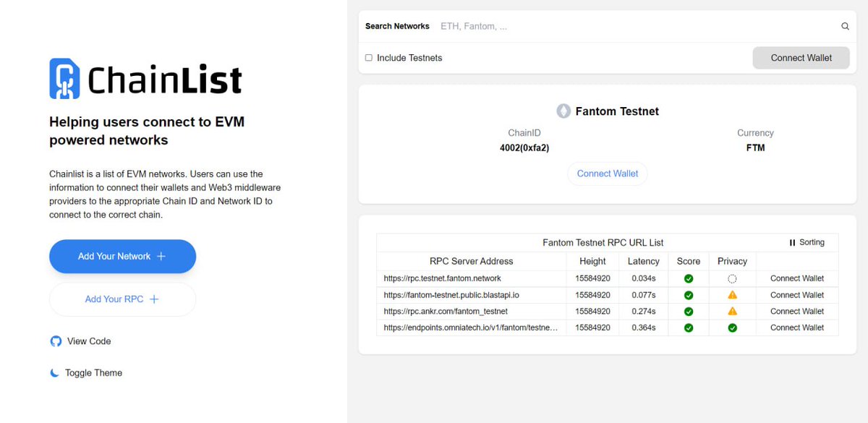
Task: Click the Search Networks input field
Action: [x=637, y=26]
